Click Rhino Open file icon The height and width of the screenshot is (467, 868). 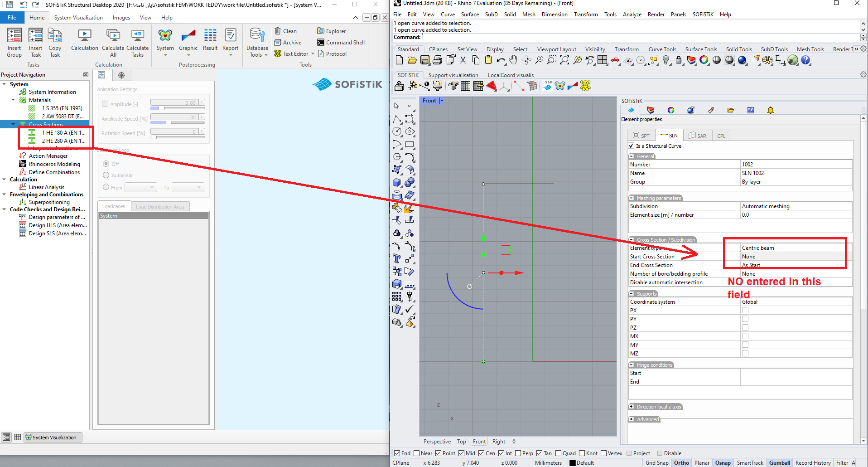pyautogui.click(x=412, y=60)
